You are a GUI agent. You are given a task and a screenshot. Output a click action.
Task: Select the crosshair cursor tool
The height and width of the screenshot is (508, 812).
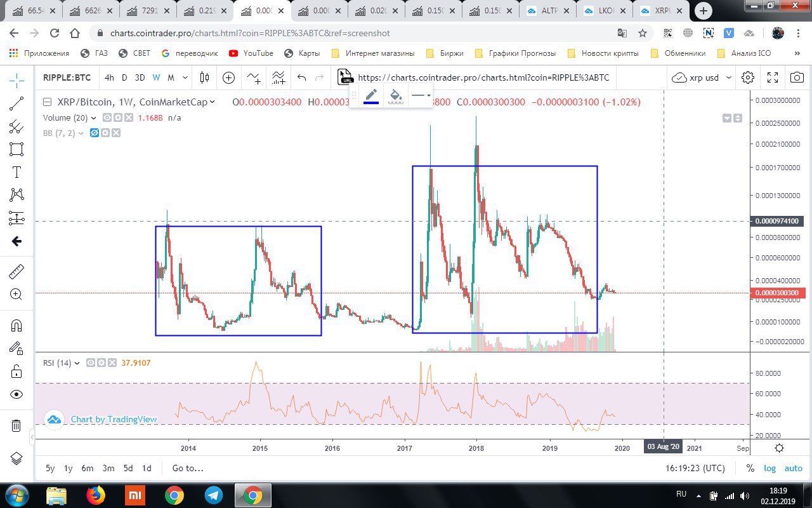tap(16, 79)
